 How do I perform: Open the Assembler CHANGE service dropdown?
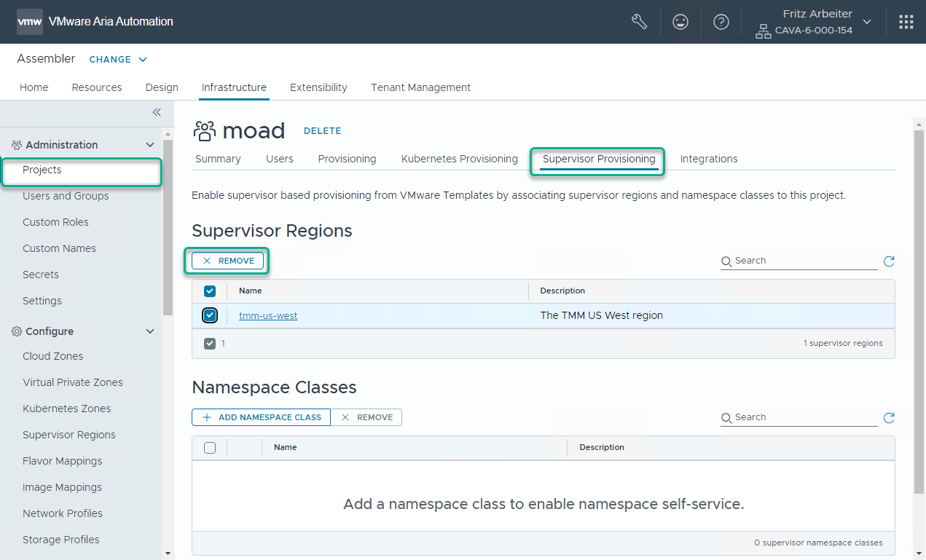pos(118,60)
